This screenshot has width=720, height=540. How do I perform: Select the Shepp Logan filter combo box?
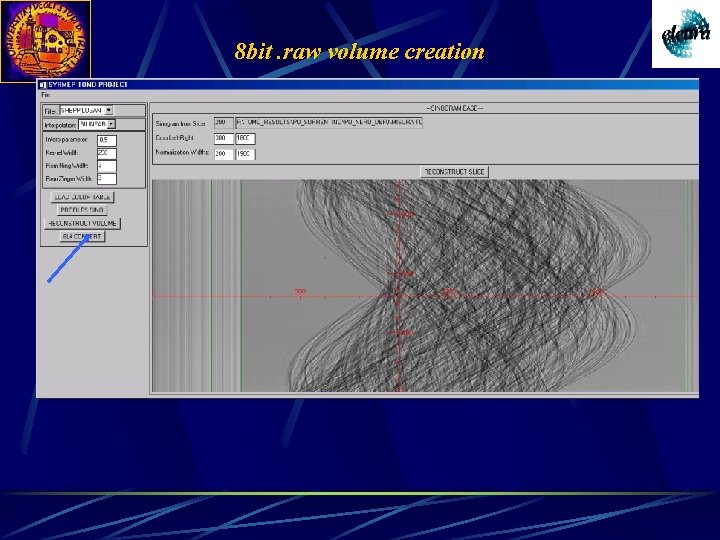(x=86, y=110)
